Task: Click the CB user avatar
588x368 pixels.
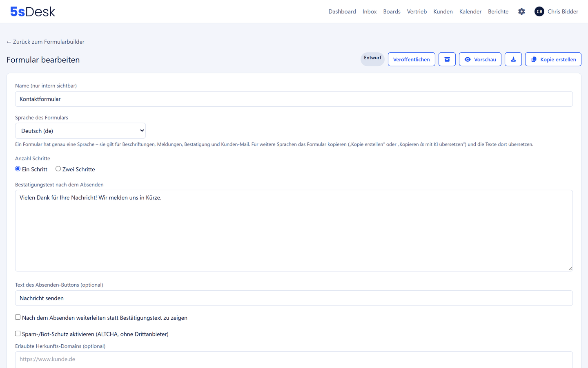Action: [x=539, y=11]
